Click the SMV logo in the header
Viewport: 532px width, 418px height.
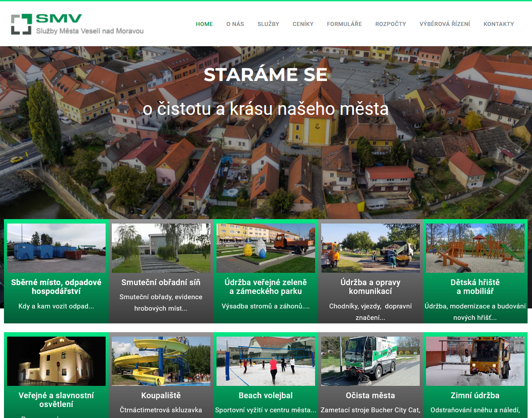[x=77, y=24]
